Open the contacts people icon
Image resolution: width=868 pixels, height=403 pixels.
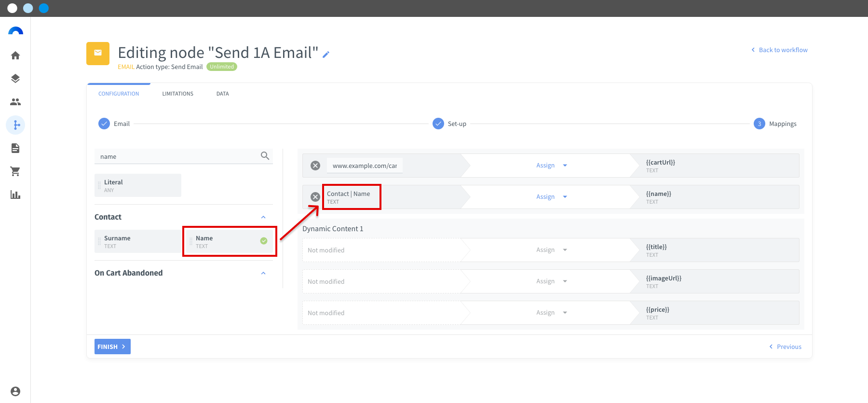15,102
